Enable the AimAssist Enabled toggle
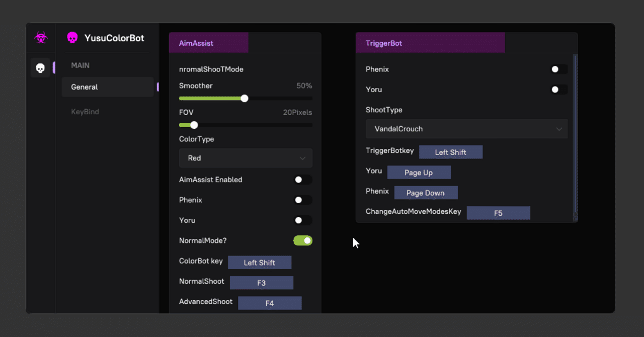Screen dimensions: 644x337 pyautogui.click(x=303, y=180)
